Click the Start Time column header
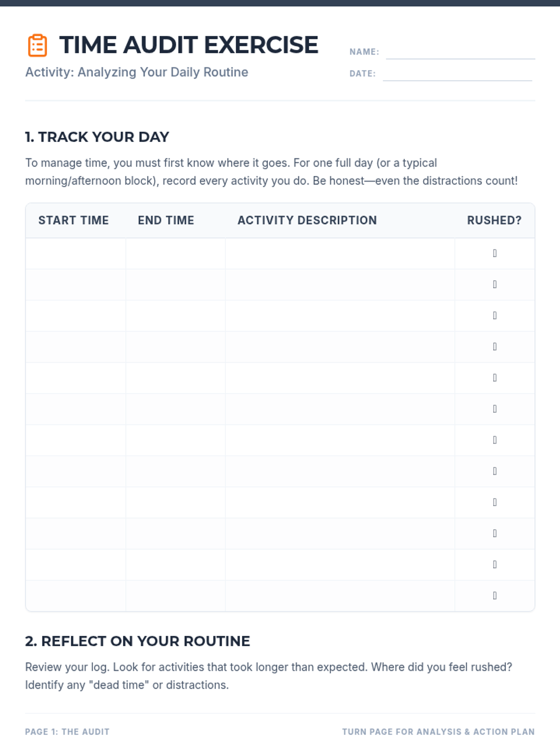Screen dimensions: 560x747 click(x=73, y=220)
